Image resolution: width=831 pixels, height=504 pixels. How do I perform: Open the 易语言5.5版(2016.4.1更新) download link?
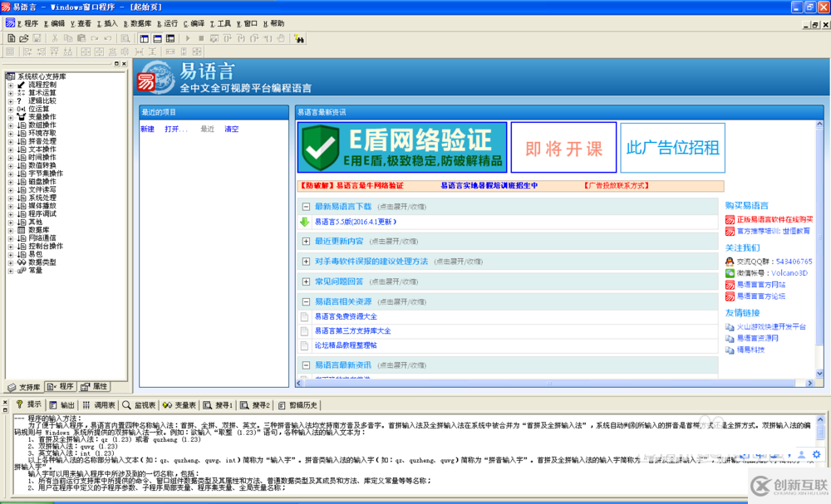click(356, 222)
